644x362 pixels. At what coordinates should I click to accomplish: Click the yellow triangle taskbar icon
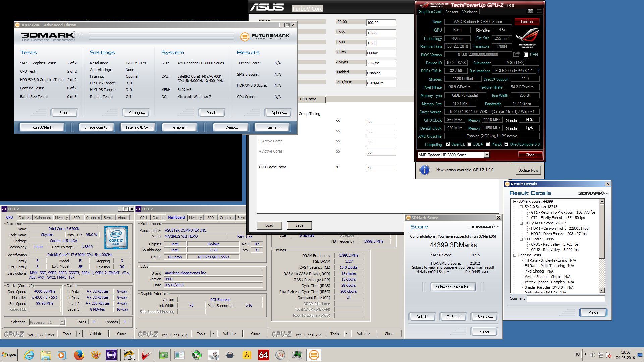247,355
